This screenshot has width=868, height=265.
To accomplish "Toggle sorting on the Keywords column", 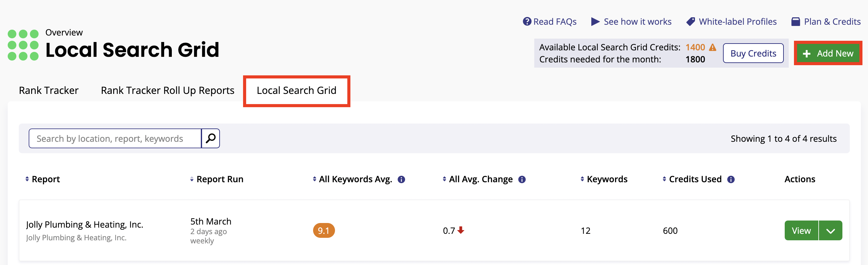I will tap(582, 179).
